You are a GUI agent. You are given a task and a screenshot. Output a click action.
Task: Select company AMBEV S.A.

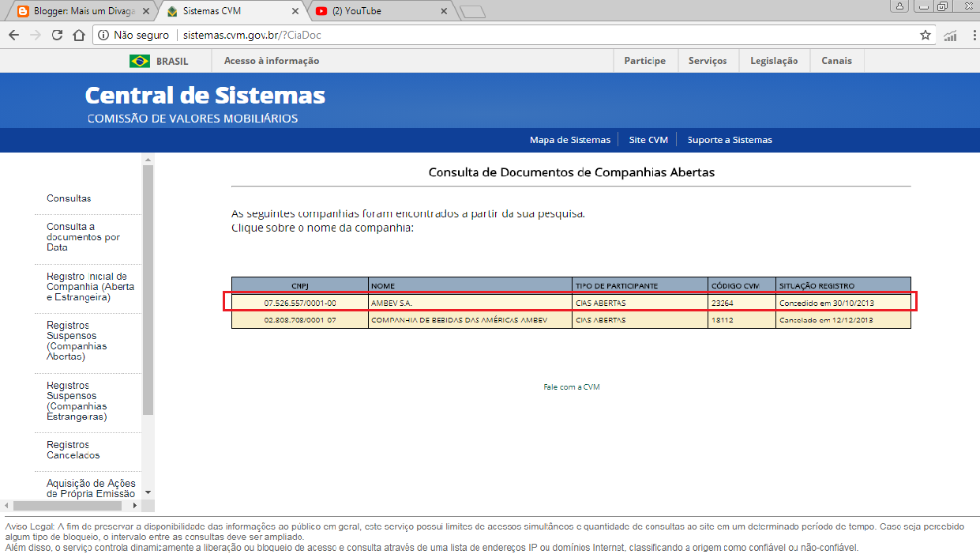pos(392,304)
